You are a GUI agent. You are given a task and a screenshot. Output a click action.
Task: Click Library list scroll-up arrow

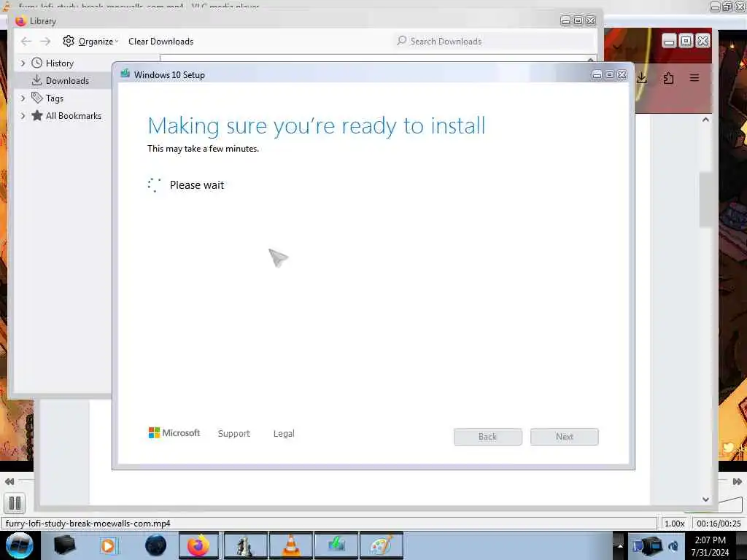point(591,60)
